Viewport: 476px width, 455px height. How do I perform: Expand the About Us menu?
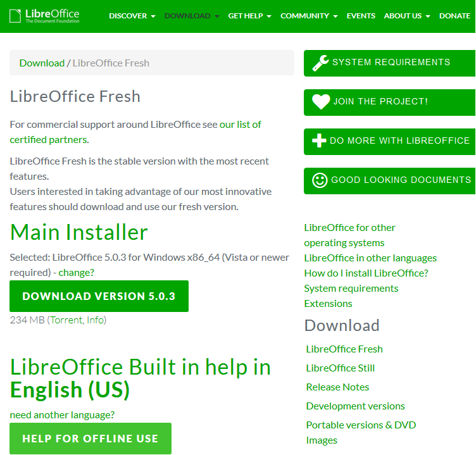point(406,16)
